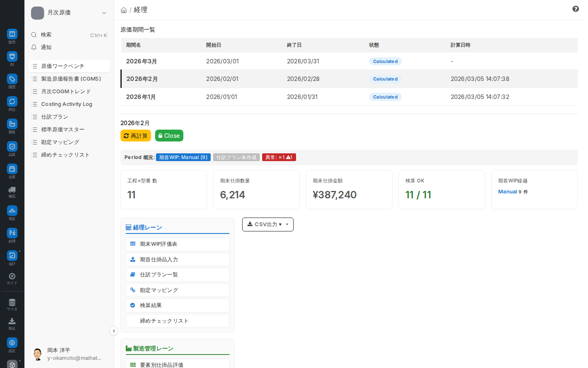Image resolution: width=588 pixels, height=368 pixels.
Task: Open the 物流 logistics truck icon
Action: point(12,190)
